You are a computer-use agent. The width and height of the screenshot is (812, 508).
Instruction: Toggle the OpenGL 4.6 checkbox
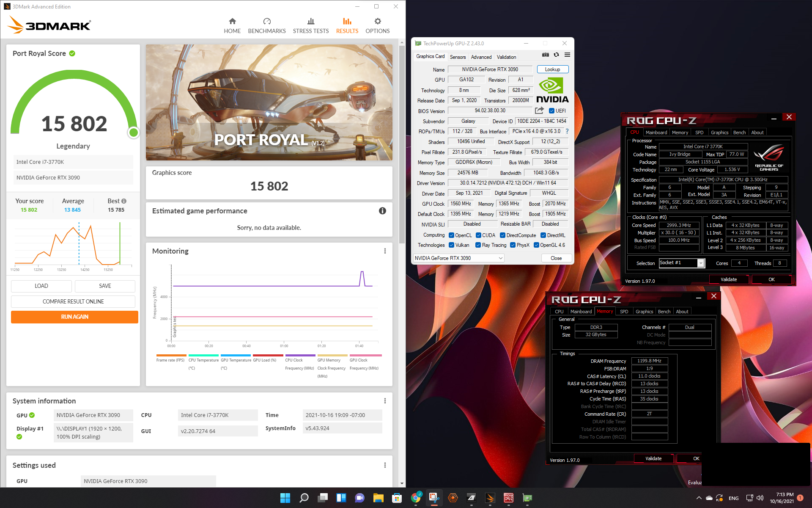[x=536, y=245]
